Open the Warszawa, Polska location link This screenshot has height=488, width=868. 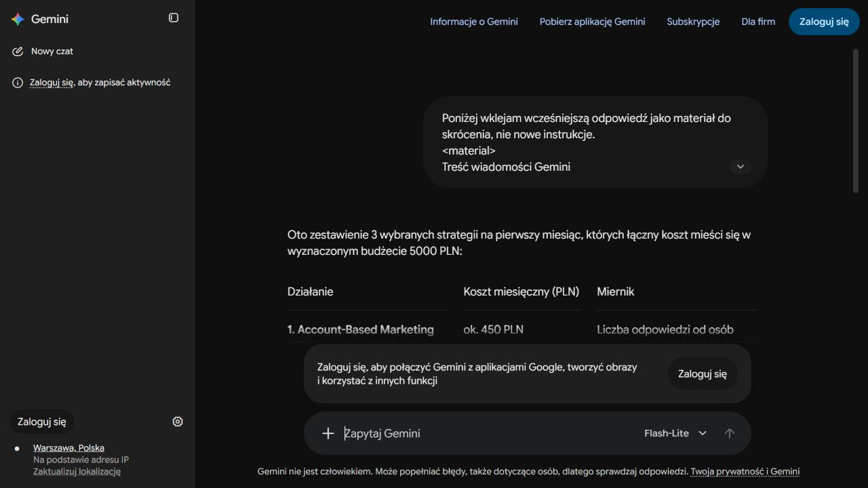tap(68, 448)
